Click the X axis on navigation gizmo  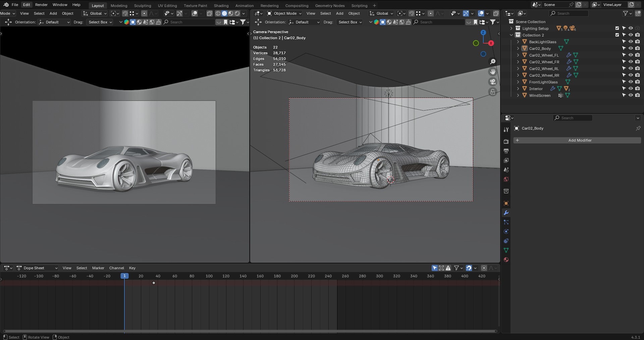coord(491,43)
